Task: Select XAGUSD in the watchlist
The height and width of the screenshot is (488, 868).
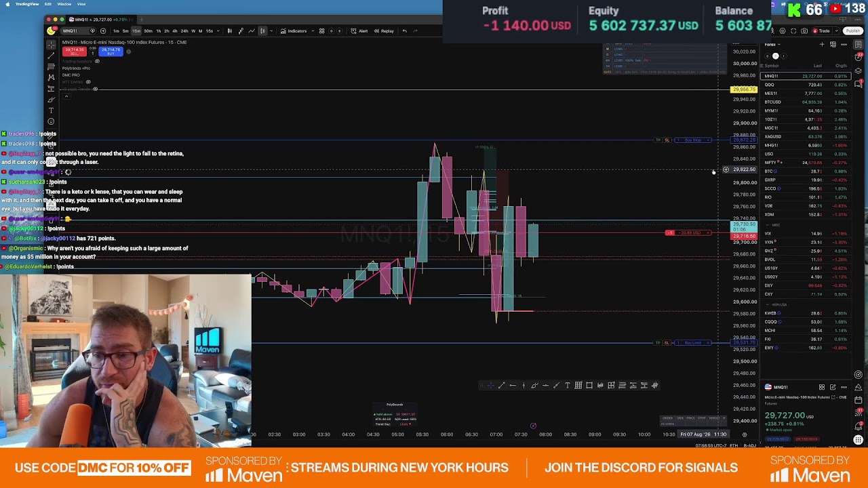Action: coord(805,136)
